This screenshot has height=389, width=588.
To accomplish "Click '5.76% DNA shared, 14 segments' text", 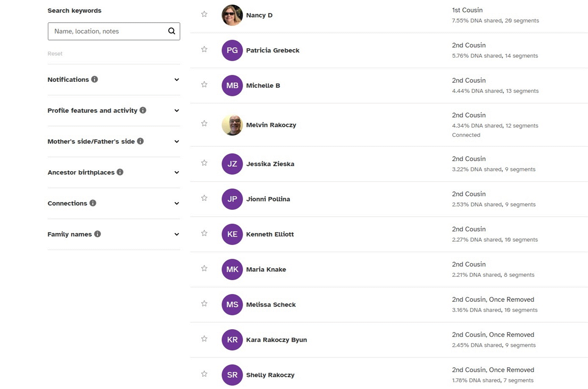I will (x=495, y=56).
